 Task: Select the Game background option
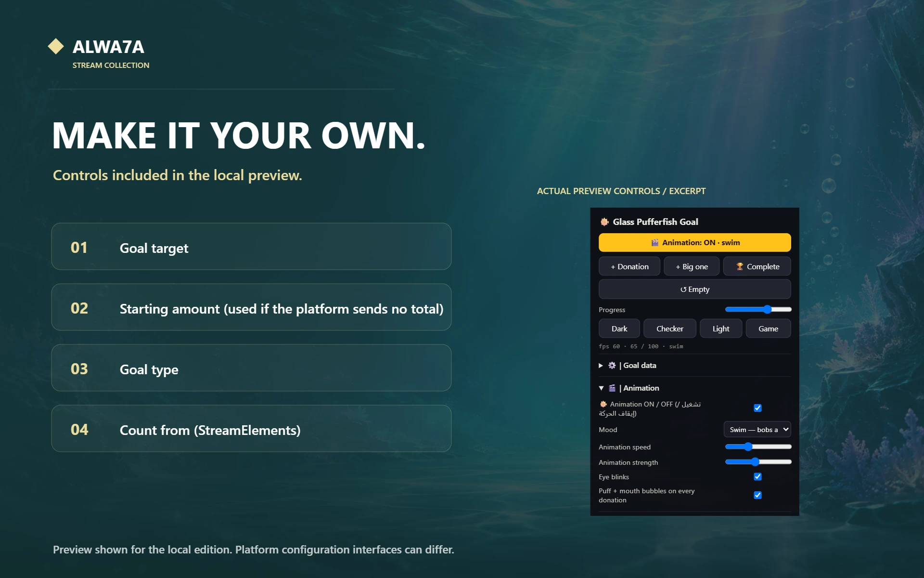point(768,328)
